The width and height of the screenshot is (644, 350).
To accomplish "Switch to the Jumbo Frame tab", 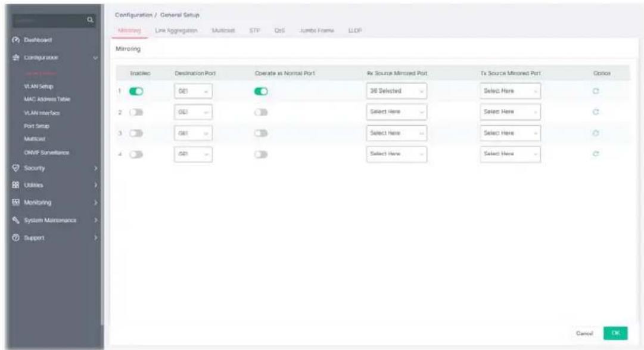I will pos(317,30).
